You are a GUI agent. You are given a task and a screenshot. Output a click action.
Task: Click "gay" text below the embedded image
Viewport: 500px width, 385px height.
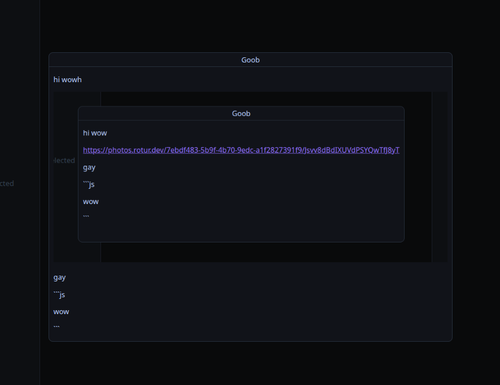coord(60,278)
